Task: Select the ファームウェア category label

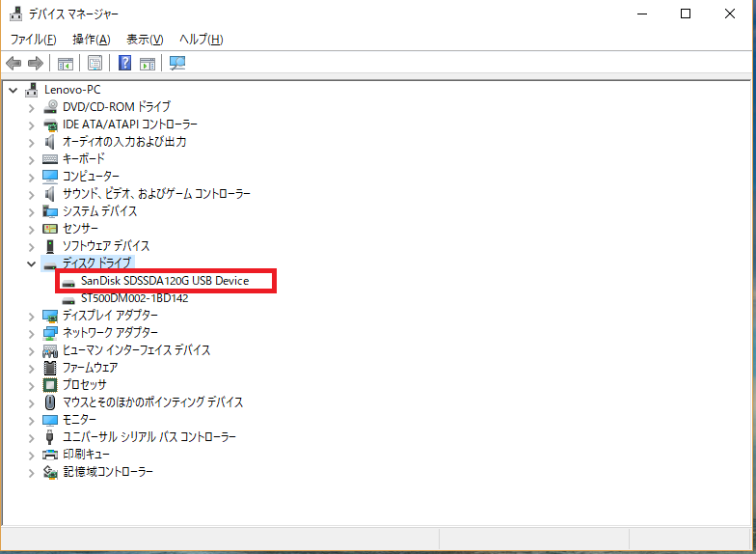Action: click(91, 368)
